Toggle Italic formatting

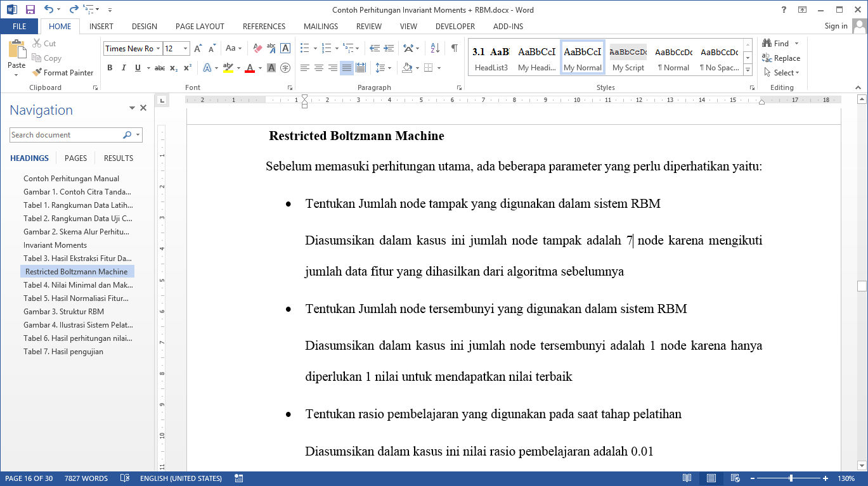click(124, 68)
